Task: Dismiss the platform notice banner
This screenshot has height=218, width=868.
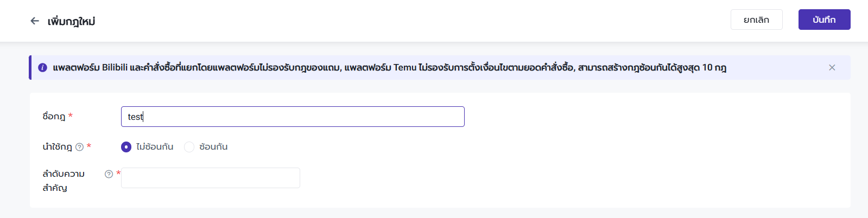Action: [832, 68]
